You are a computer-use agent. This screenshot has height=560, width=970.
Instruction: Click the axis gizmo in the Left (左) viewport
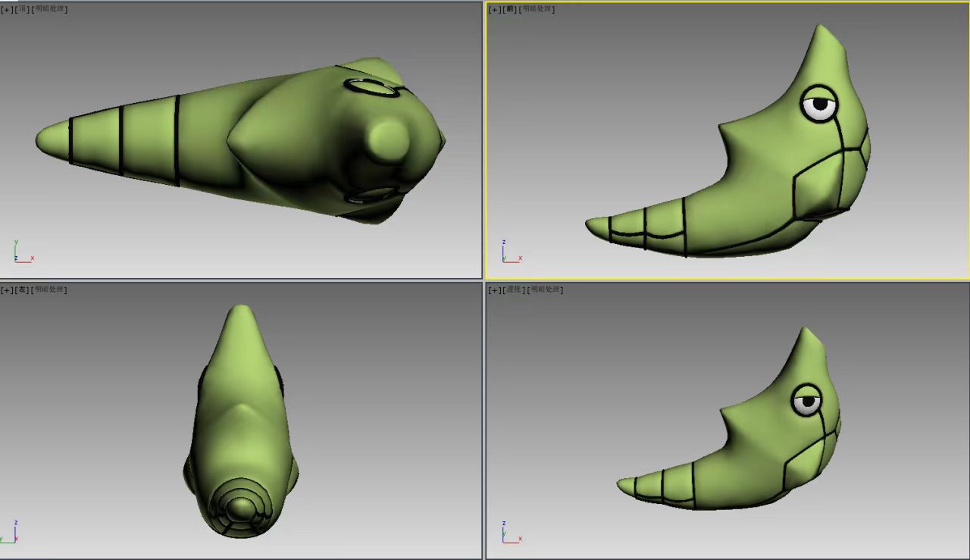pos(11,532)
